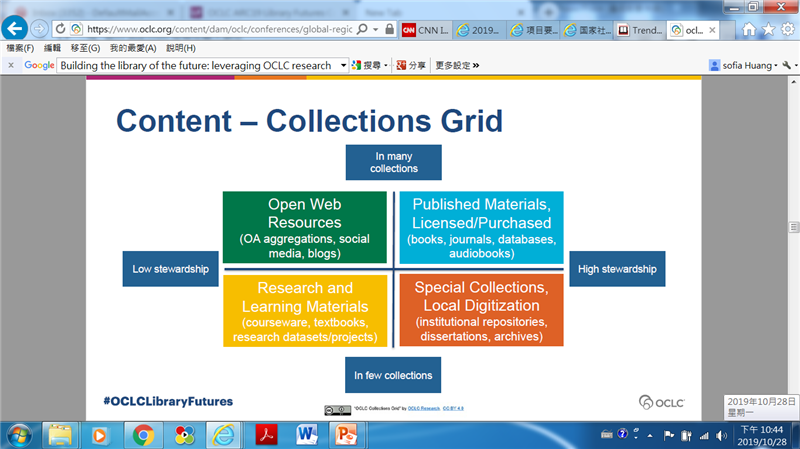Open the 我的最愛(A) menu
This screenshot has width=800, height=449.
[133, 48]
